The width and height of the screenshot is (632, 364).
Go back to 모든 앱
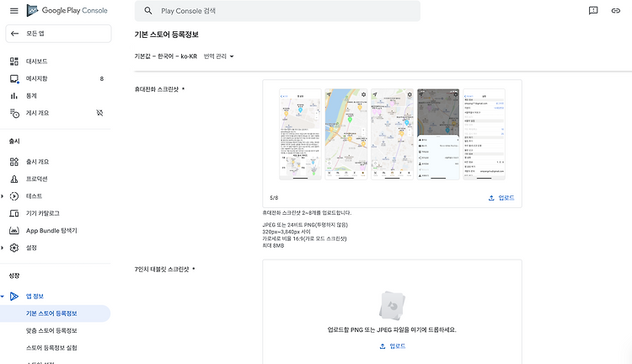coord(58,34)
